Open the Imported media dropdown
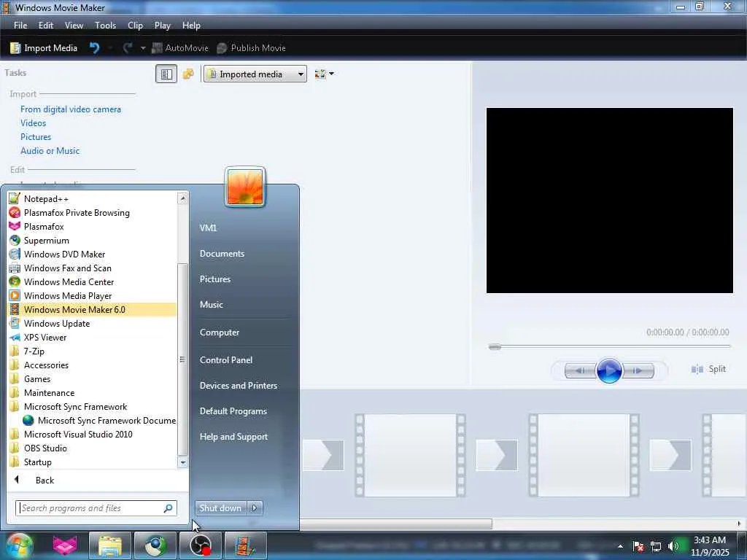This screenshot has width=747, height=560. [x=255, y=74]
